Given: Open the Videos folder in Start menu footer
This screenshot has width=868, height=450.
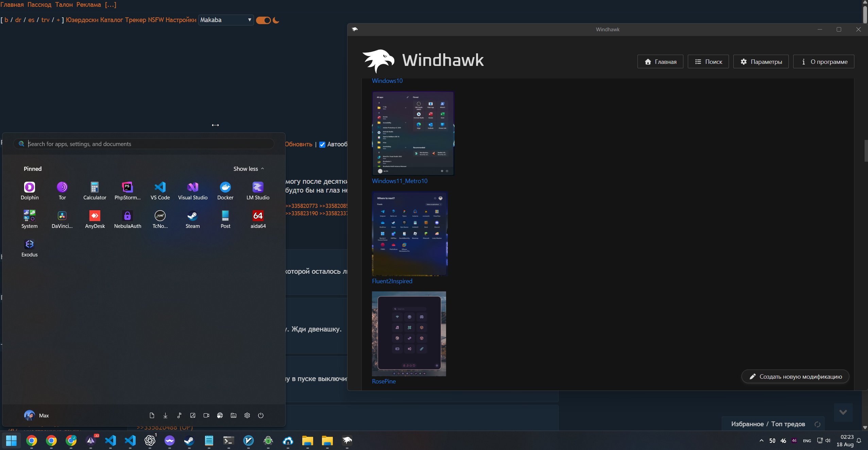Looking at the screenshot, I should (x=206, y=415).
